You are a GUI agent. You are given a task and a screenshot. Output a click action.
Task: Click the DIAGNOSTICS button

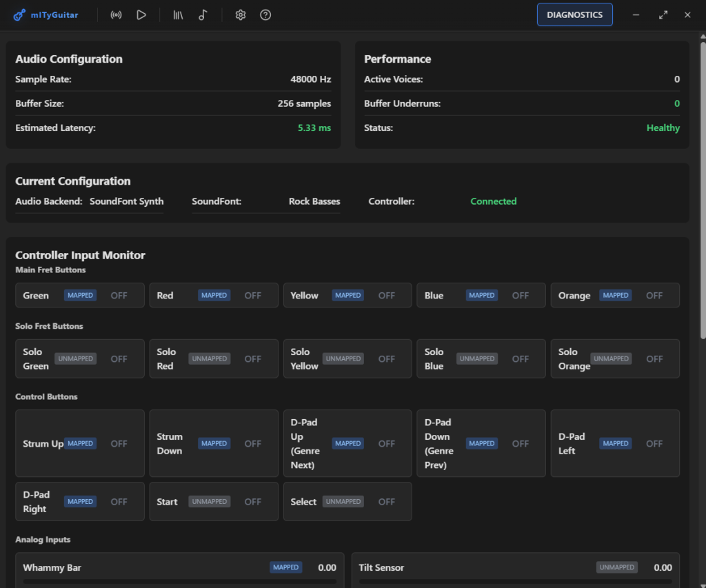click(574, 14)
